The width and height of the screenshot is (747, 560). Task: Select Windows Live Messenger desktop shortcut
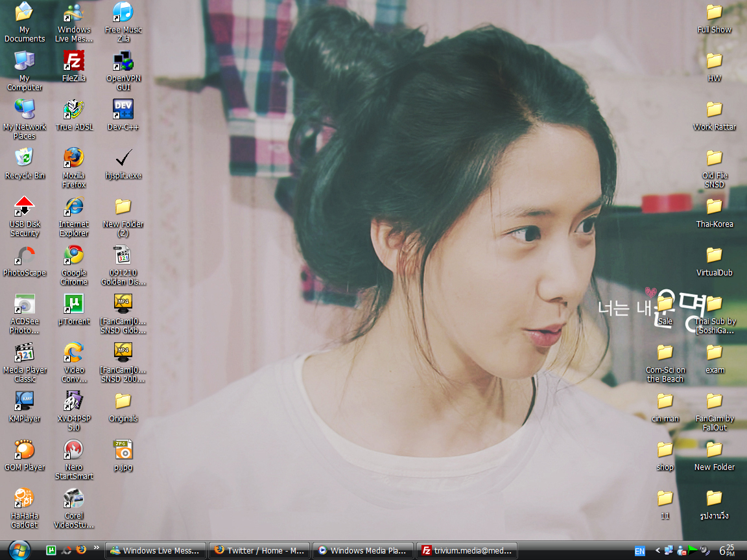coord(74,22)
